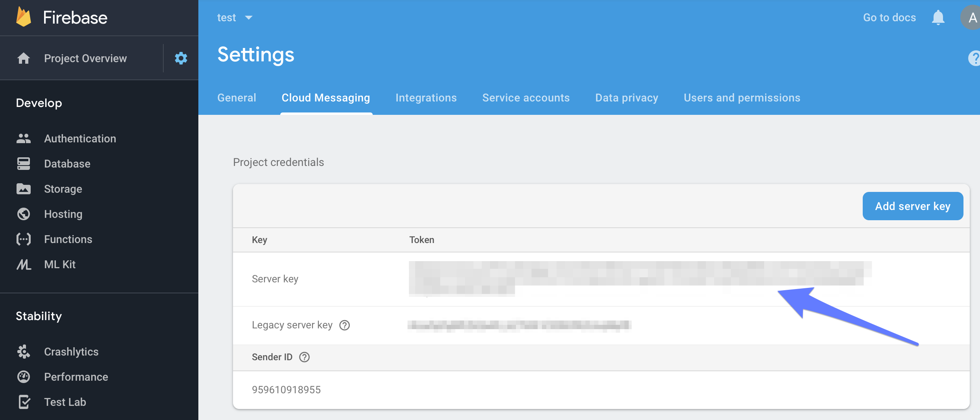980x420 pixels.
Task: Select the Cloud Messaging tab
Action: 326,98
